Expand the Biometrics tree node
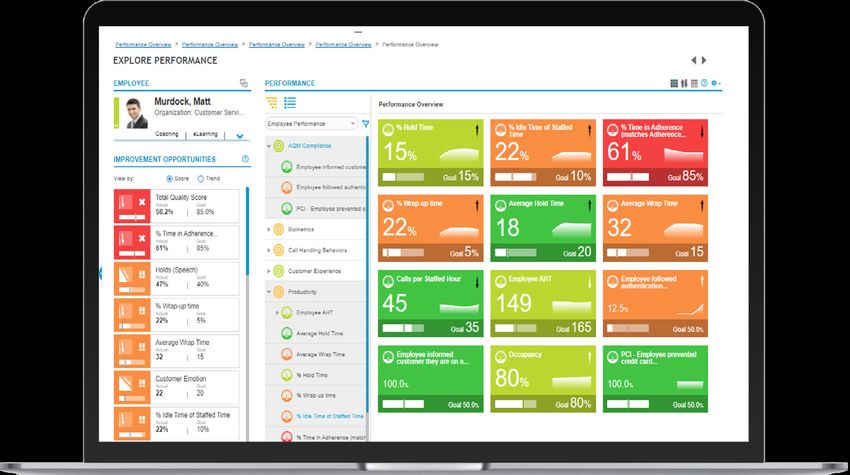The width and height of the screenshot is (850, 475). [268, 229]
